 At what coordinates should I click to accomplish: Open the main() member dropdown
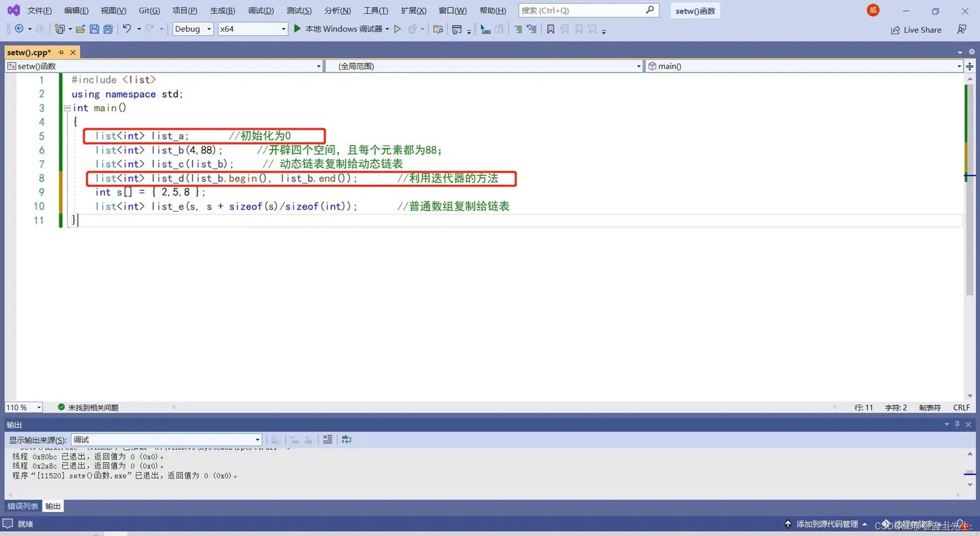coord(804,66)
